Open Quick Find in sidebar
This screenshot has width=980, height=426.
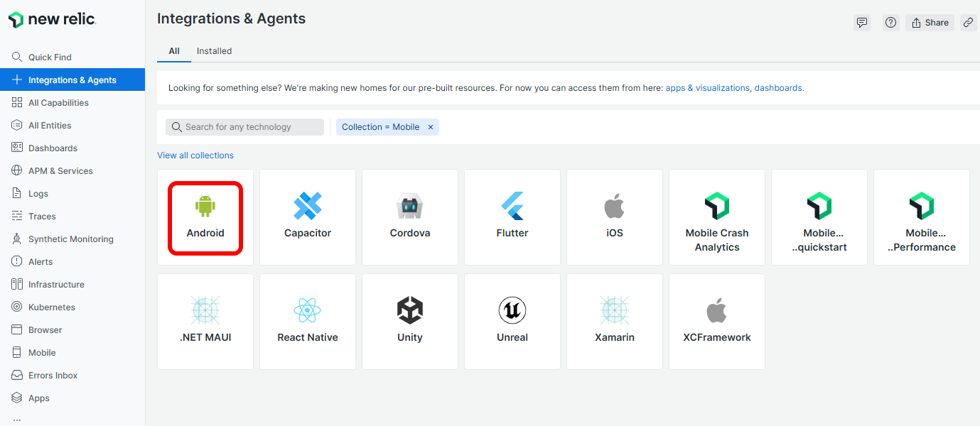click(x=72, y=57)
